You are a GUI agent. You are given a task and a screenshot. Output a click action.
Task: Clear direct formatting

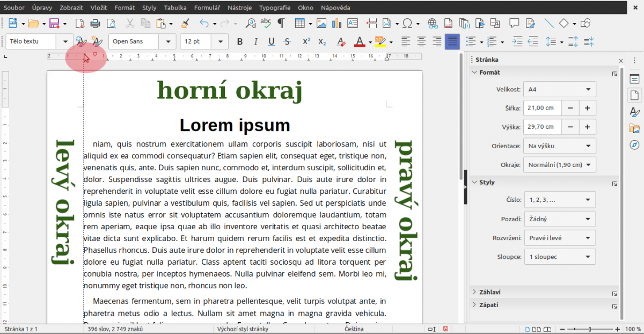tap(340, 42)
